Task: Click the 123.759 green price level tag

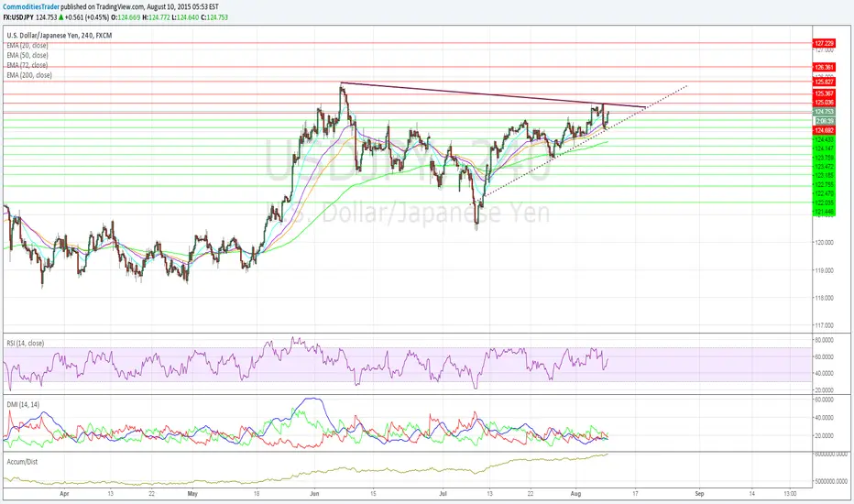Action: 824,158
